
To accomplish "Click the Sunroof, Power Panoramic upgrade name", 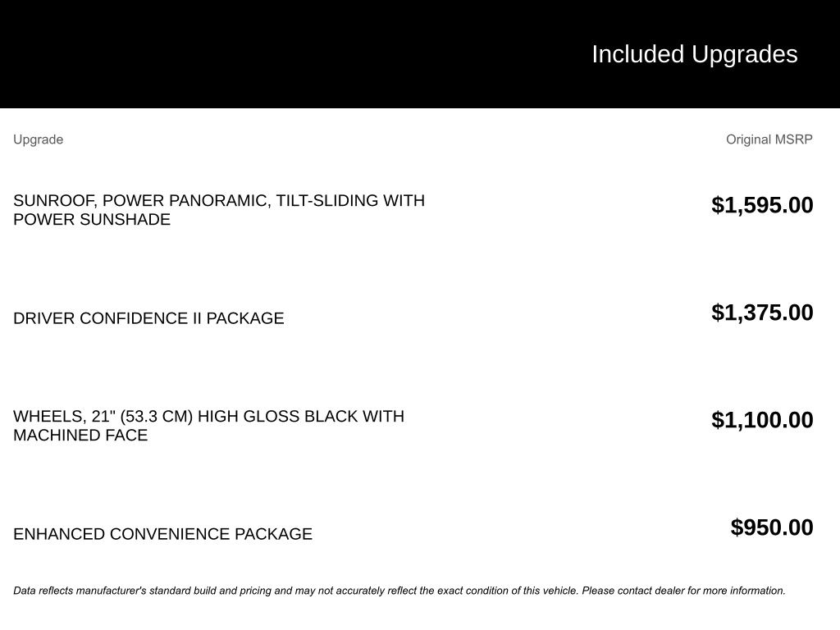I will click(219, 209).
